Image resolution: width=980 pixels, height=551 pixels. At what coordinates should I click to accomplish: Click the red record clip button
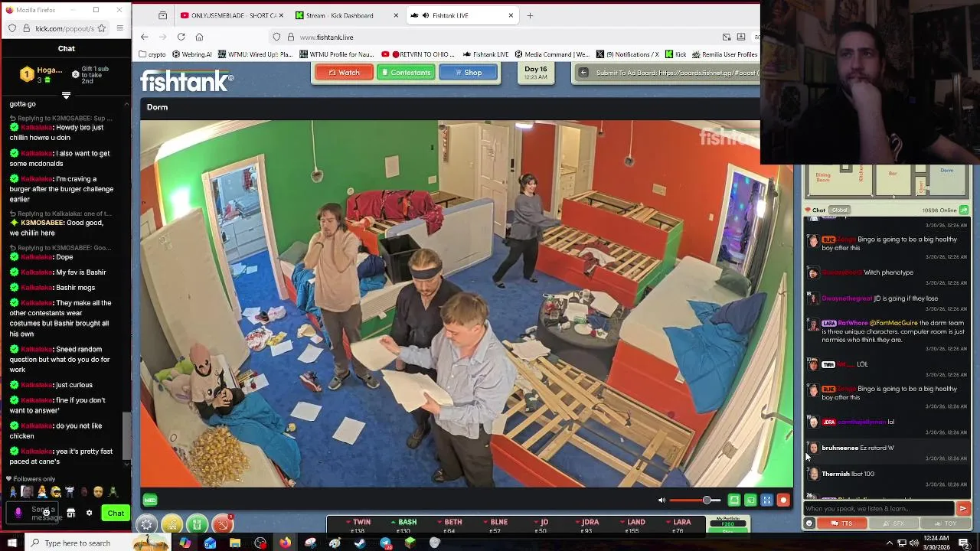click(783, 500)
